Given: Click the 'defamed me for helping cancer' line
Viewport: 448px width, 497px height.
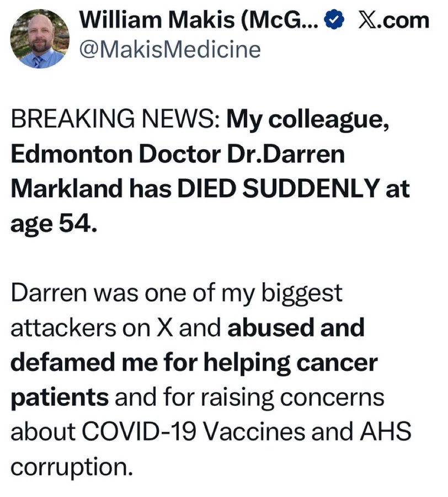Looking at the screenshot, I should 194,363.
